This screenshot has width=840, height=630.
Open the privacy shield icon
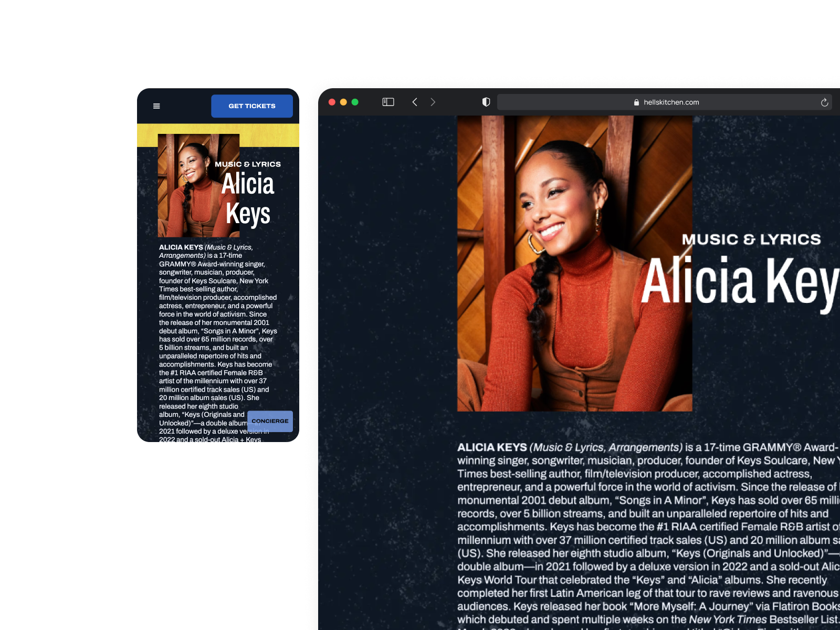tap(486, 102)
